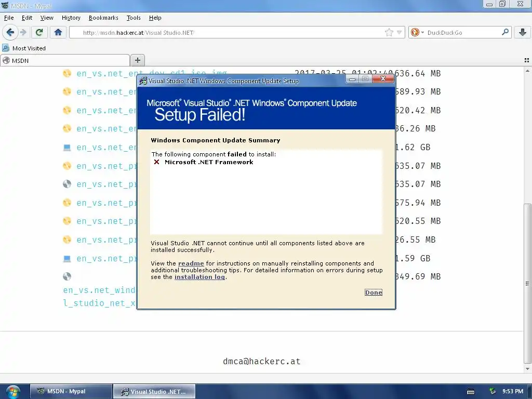Click the globe icon in second 535.07 MB row
Screen dimensions: 532x399
tap(67, 184)
